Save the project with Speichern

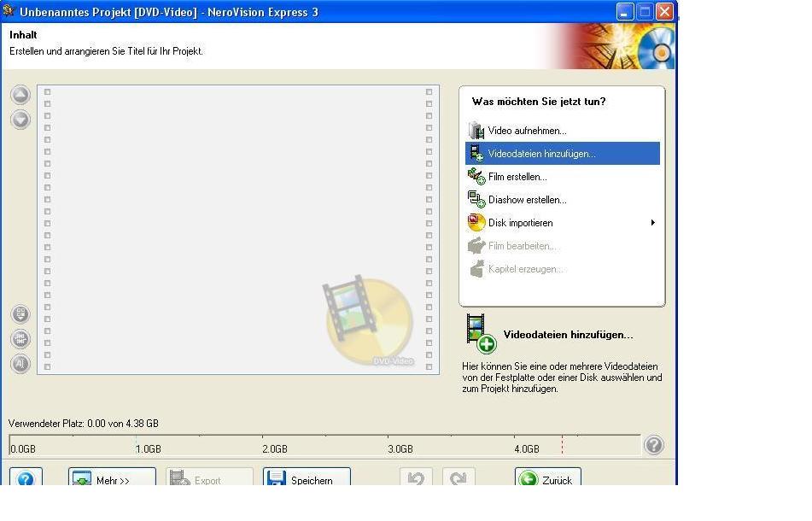point(307,477)
